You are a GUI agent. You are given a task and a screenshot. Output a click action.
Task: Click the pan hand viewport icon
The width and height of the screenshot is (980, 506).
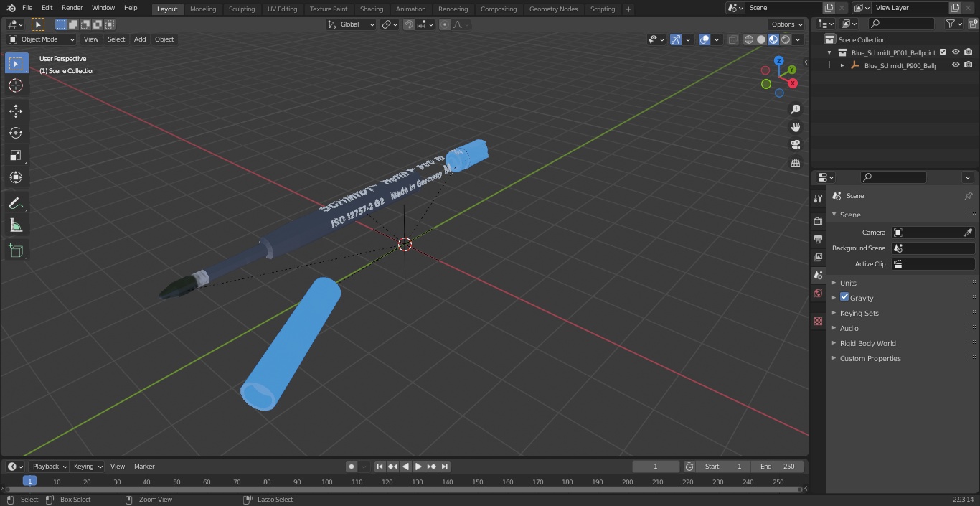coord(795,127)
